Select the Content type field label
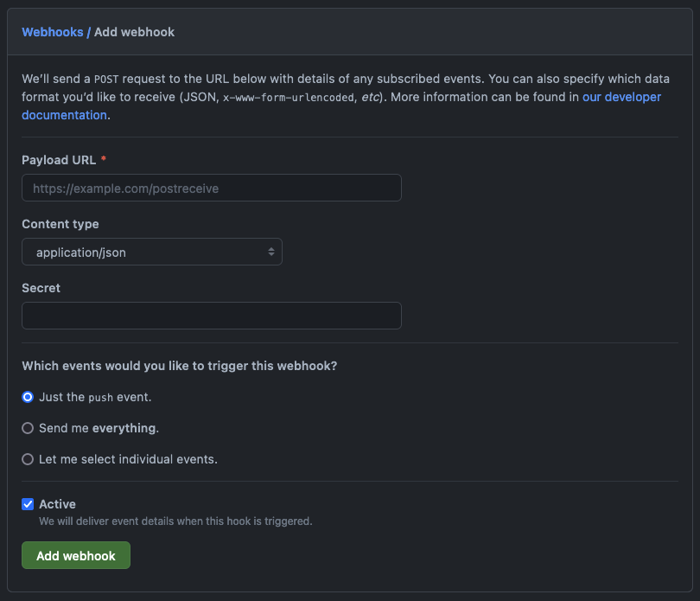700x601 pixels. click(60, 223)
